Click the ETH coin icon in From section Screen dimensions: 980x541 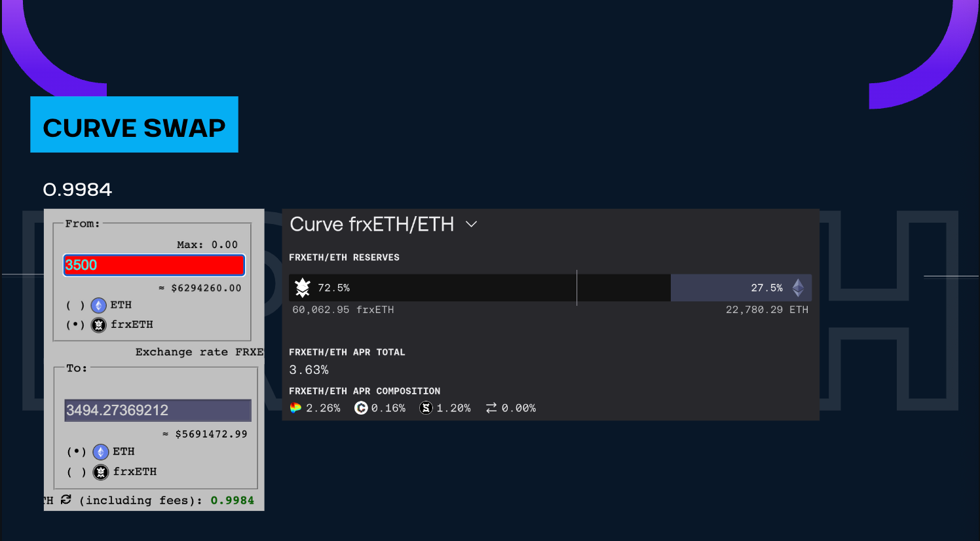pos(98,305)
